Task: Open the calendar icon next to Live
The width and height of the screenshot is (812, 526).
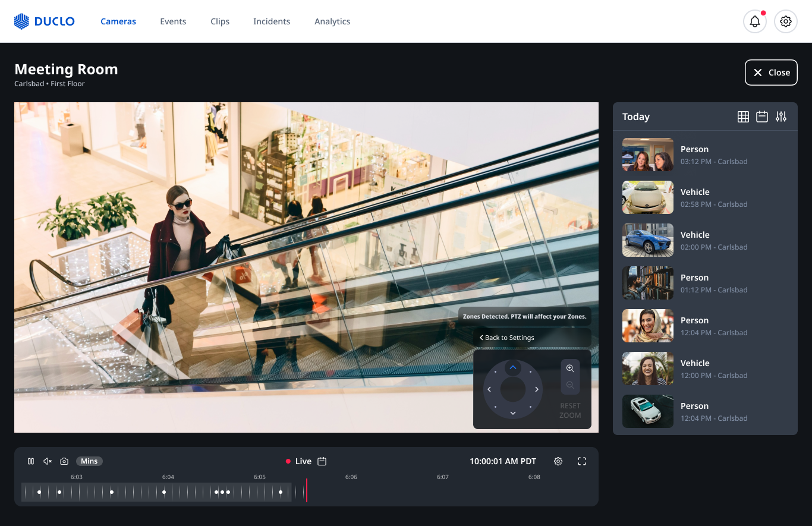Action: [x=322, y=461]
